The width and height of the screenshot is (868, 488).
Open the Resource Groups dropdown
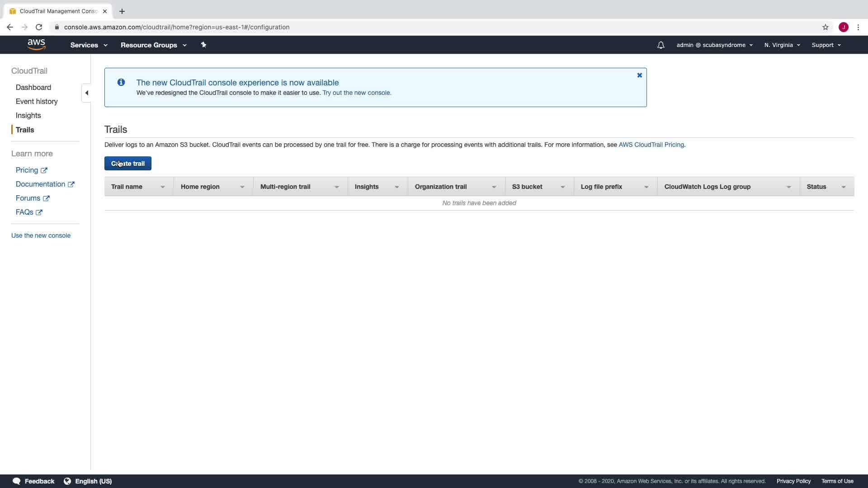click(x=153, y=45)
